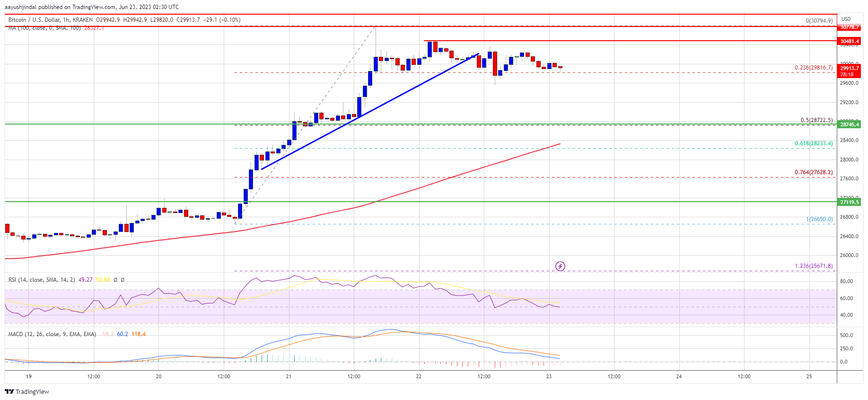Click the date label 21 on time axis

[289, 377]
